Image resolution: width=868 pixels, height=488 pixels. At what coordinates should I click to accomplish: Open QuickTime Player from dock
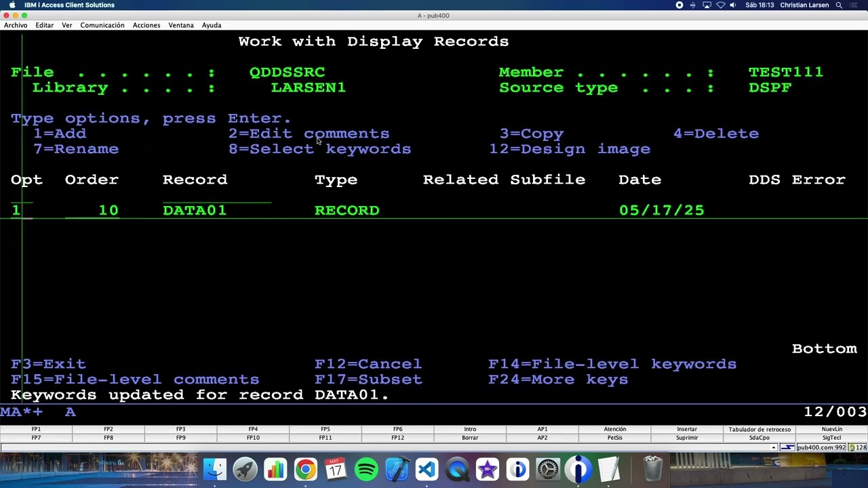click(x=457, y=469)
